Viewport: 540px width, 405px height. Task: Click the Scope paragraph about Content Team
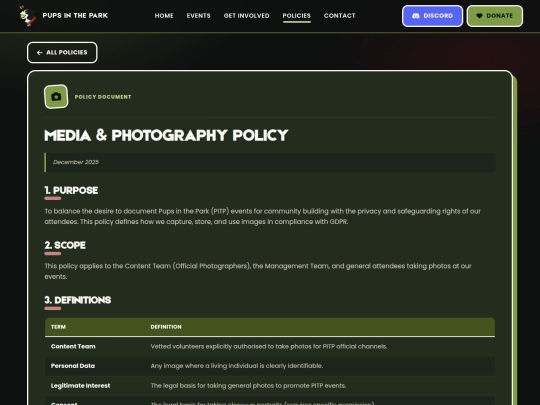pos(258,271)
